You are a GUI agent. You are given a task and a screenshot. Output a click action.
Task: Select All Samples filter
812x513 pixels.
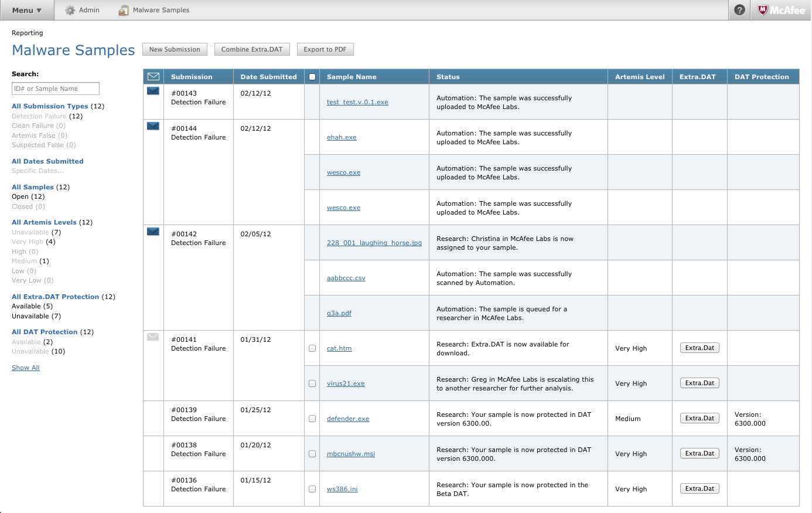(33, 187)
